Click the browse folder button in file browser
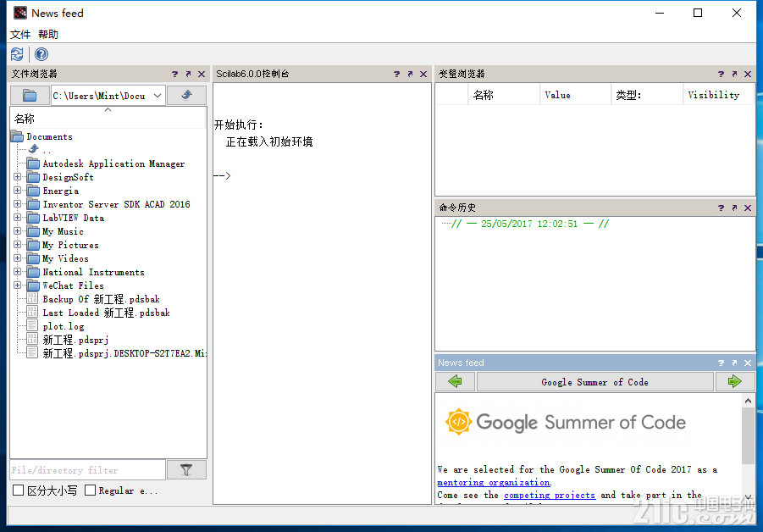Viewport: 763px width, 532px height. click(x=30, y=96)
